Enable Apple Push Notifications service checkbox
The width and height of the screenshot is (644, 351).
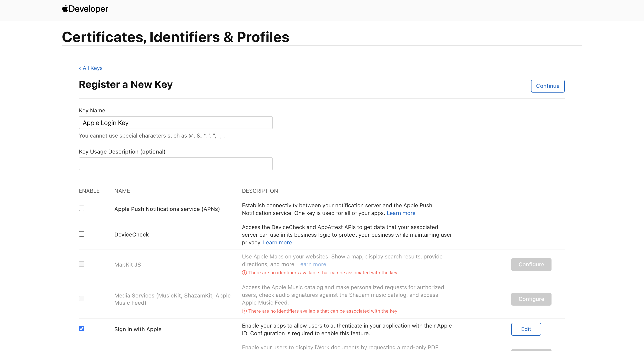click(81, 208)
